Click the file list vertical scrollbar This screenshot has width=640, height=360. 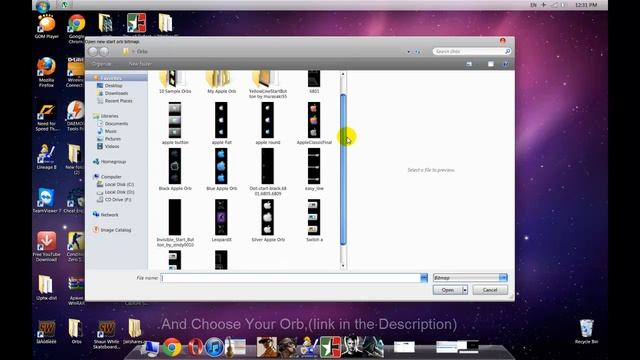[343, 169]
